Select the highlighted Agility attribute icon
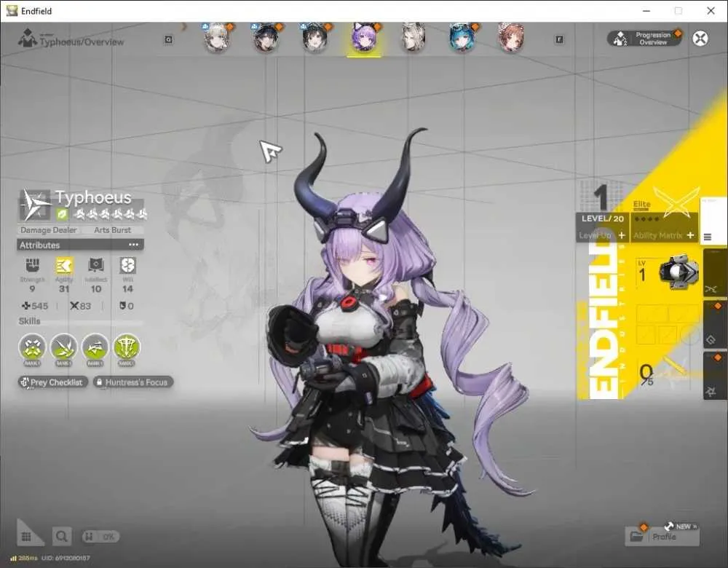Screen dimensions: 728x568 coord(64,266)
